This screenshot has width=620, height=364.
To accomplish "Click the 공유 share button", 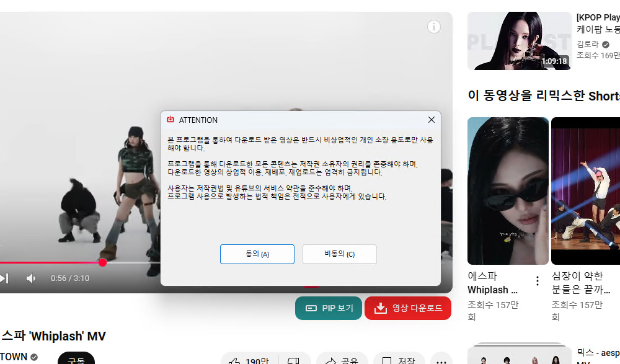I will point(342,360).
